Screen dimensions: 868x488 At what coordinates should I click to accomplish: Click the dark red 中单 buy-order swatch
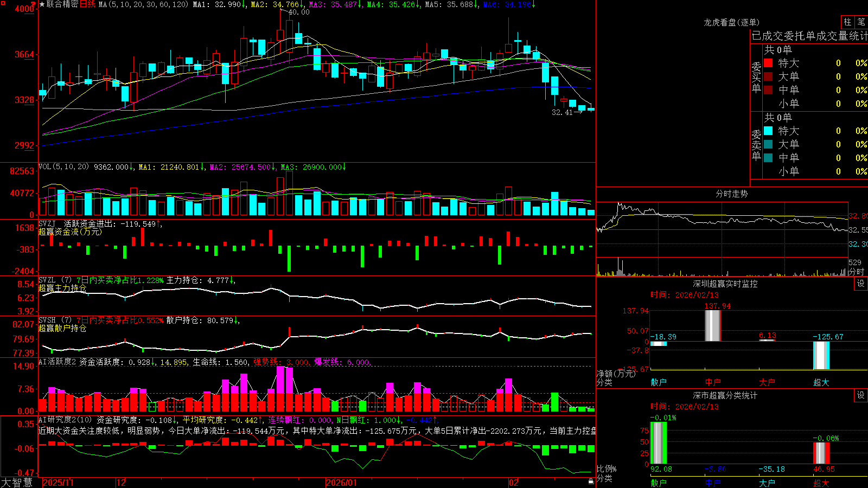pos(768,90)
